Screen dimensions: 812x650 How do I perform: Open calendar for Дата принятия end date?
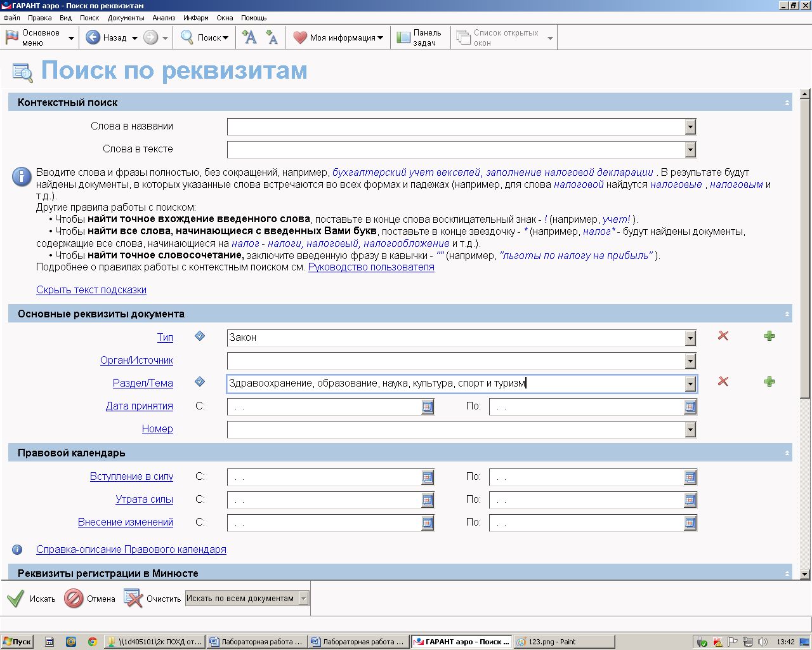[690, 407]
